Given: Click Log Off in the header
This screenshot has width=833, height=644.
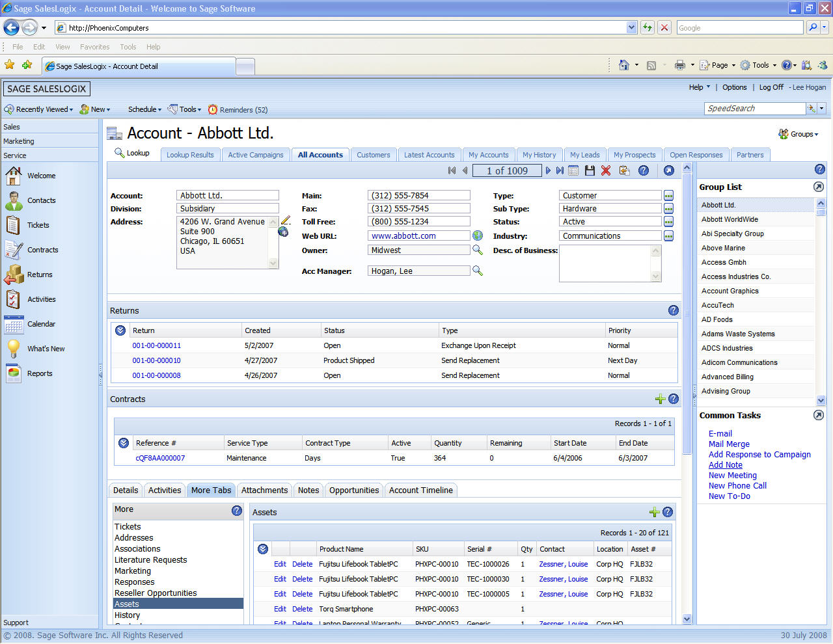Looking at the screenshot, I should pos(771,87).
